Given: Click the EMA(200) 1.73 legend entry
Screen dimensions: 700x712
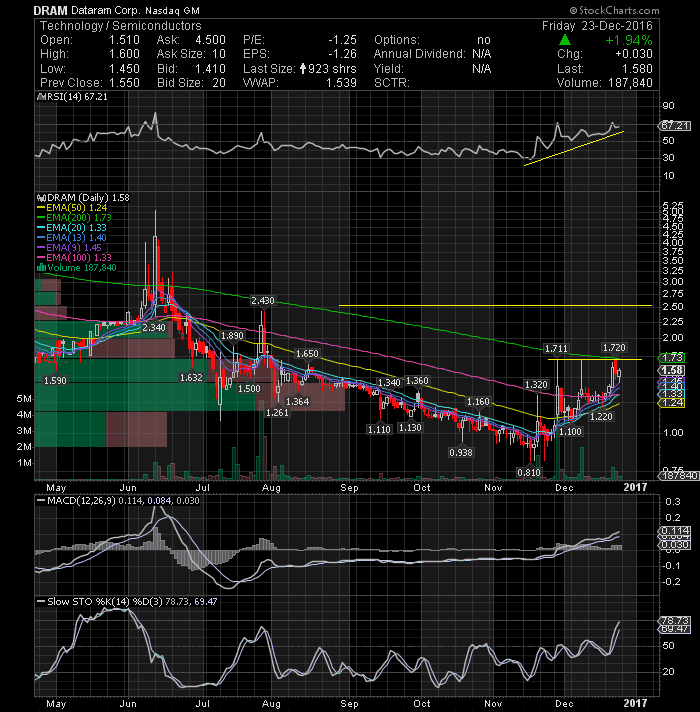Looking at the screenshot, I should (x=74, y=218).
